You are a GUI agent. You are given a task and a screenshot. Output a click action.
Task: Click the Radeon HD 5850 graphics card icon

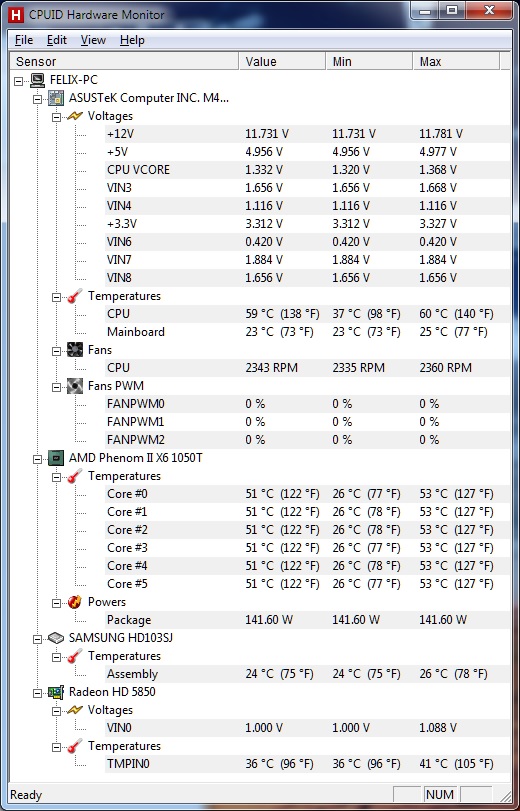(x=56, y=692)
